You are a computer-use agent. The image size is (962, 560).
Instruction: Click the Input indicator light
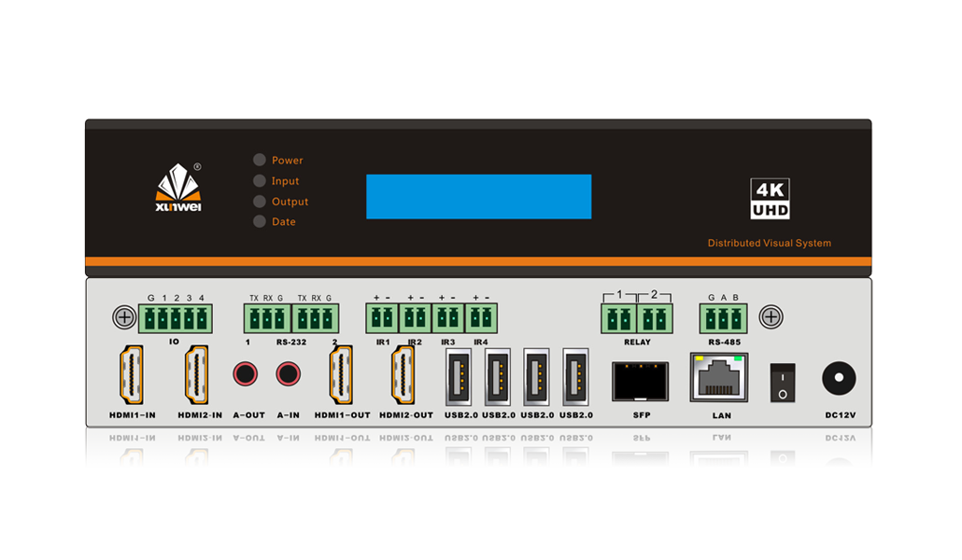(x=260, y=181)
